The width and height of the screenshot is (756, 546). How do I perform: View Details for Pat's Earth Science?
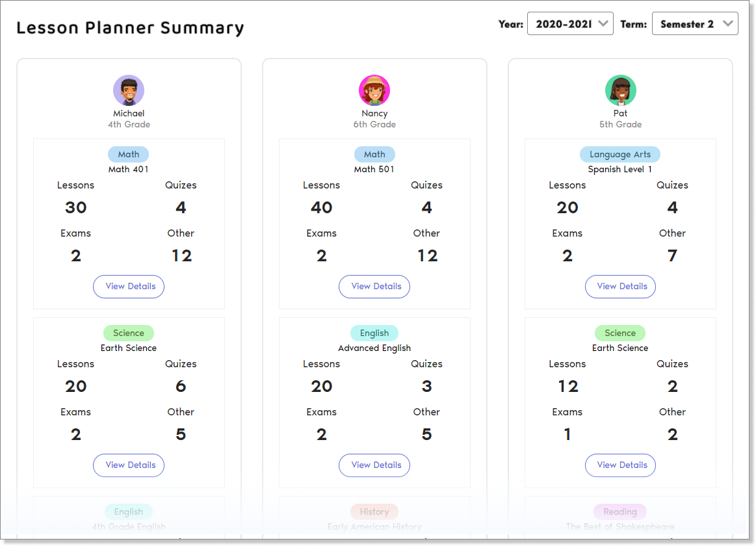(621, 465)
